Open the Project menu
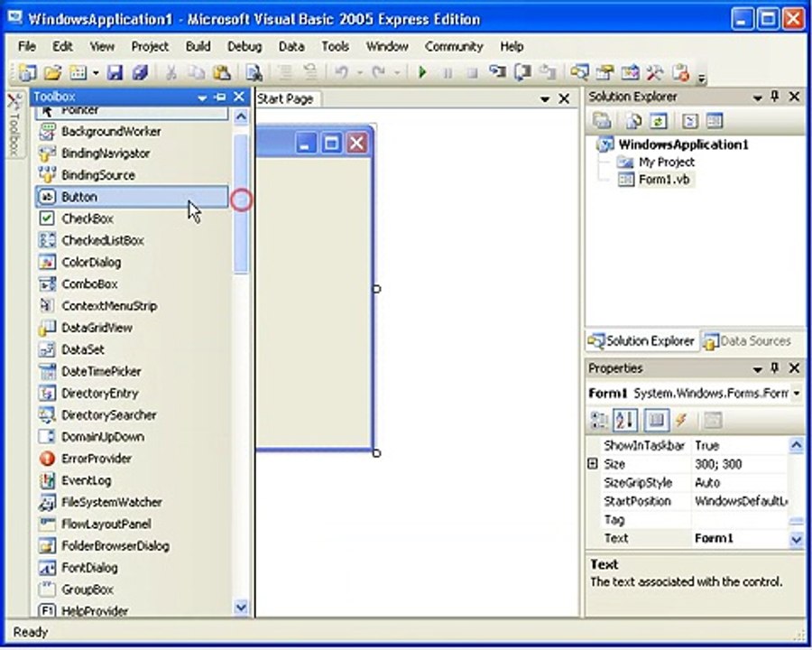 (150, 46)
